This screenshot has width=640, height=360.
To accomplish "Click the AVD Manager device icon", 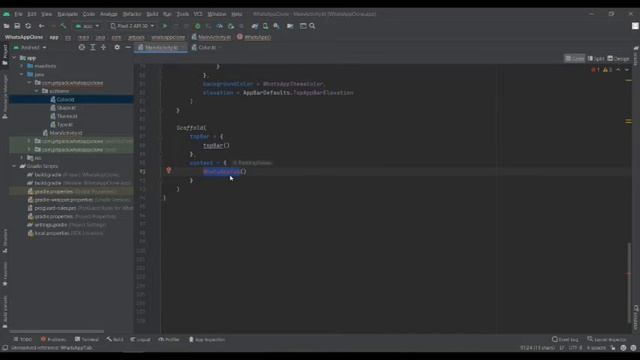I will point(265,26).
